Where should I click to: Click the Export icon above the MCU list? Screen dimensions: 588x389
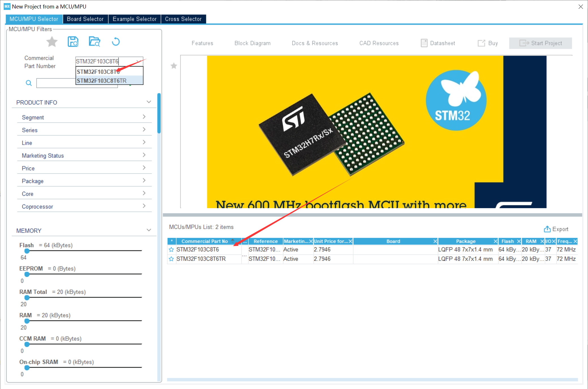pyautogui.click(x=547, y=229)
